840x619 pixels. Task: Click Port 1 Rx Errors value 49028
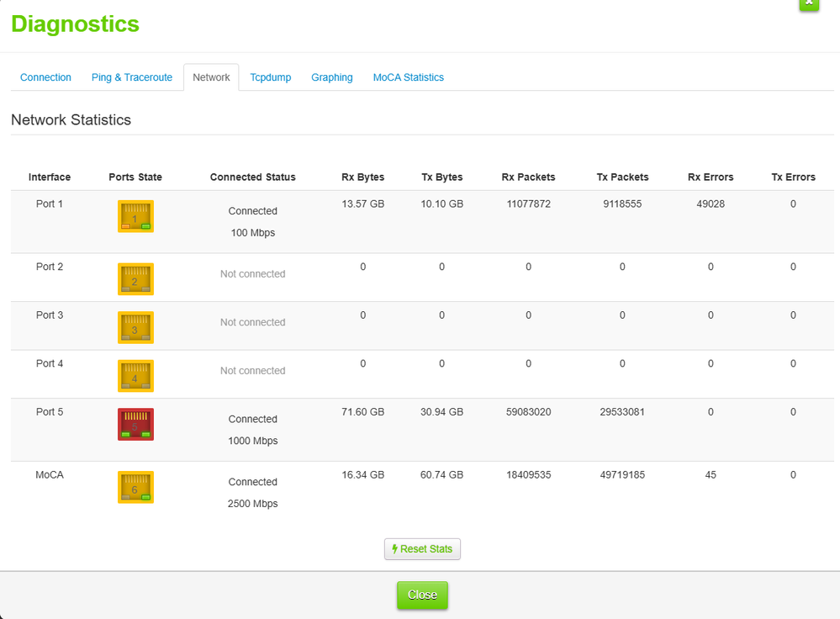coord(711,204)
